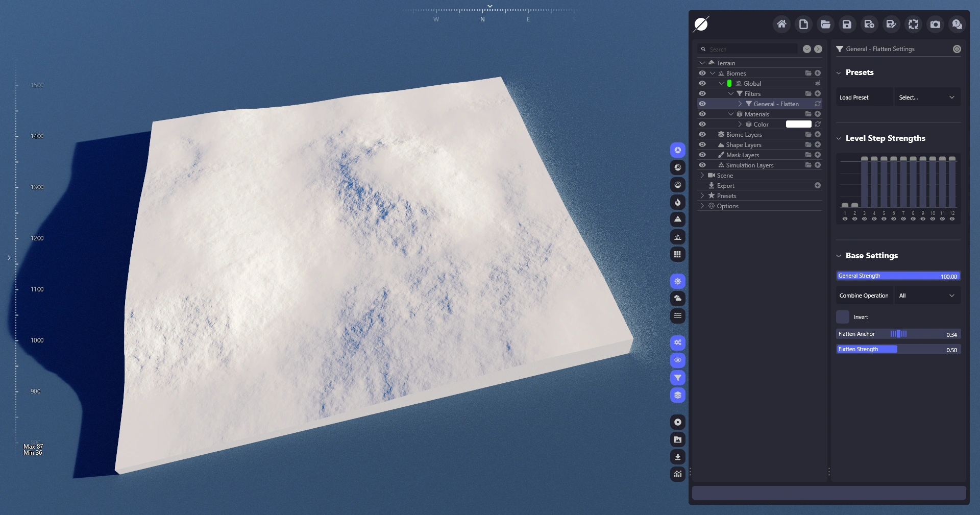Image resolution: width=980 pixels, height=515 pixels.
Task: Expand the Scene tree node
Action: (702, 176)
